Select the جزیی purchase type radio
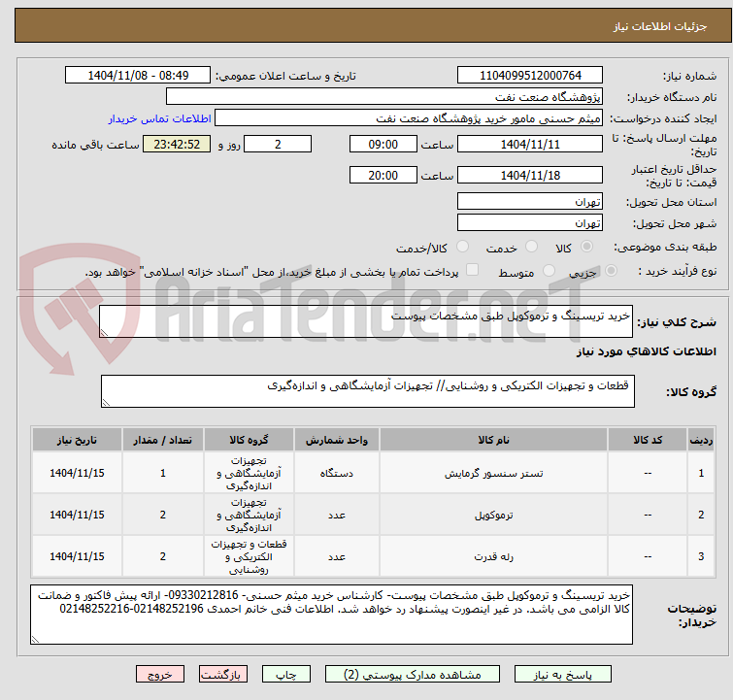Image resolution: width=733 pixels, height=700 pixels. point(611,271)
